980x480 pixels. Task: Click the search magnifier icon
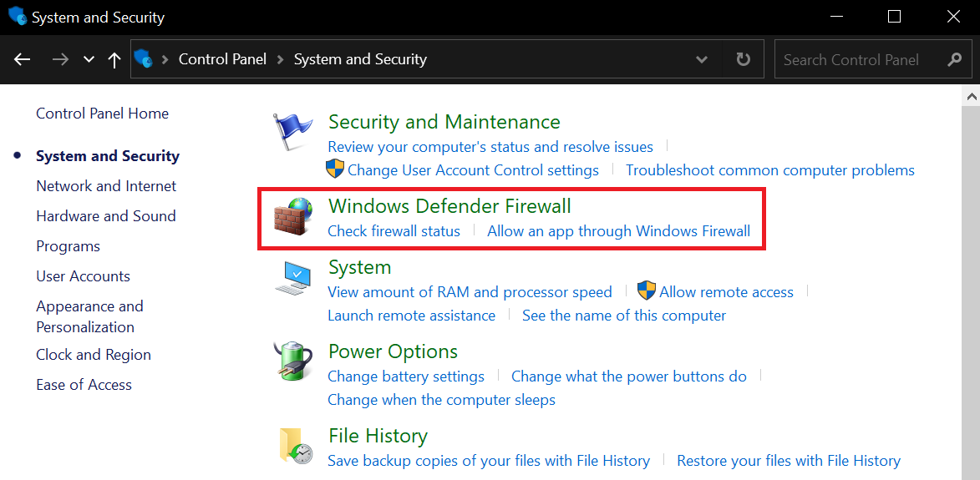pyautogui.click(x=955, y=59)
